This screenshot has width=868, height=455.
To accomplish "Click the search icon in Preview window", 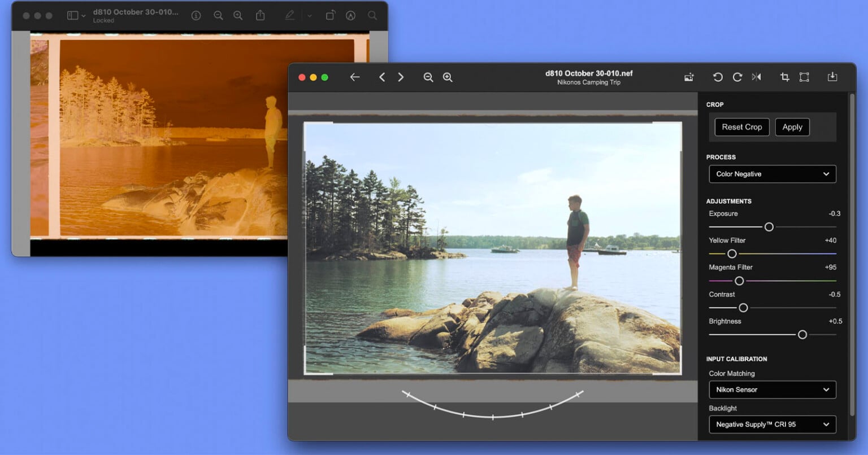I will tap(372, 16).
